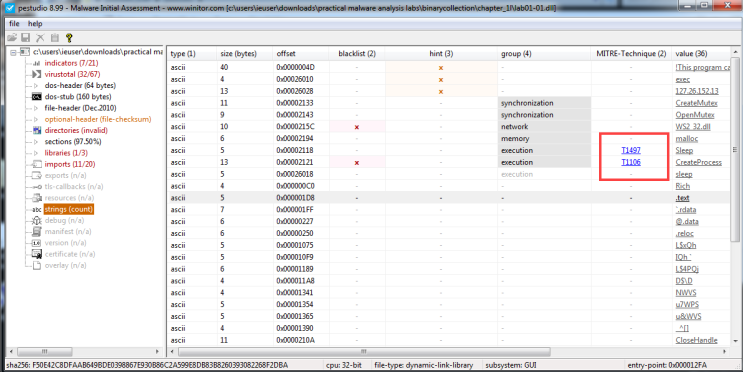Viewport: 743px width, 372px height.
Task: Open the file menu
Action: click(x=14, y=24)
